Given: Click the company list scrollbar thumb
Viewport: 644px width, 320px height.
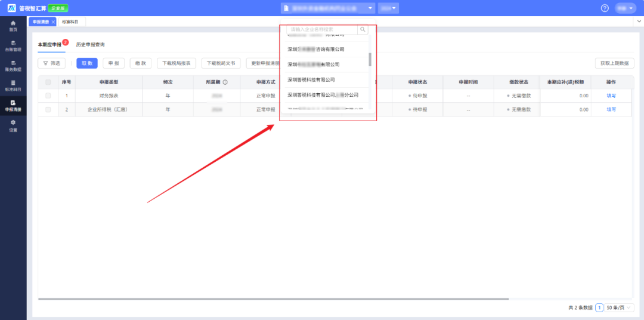Looking at the screenshot, I should click(x=370, y=60).
